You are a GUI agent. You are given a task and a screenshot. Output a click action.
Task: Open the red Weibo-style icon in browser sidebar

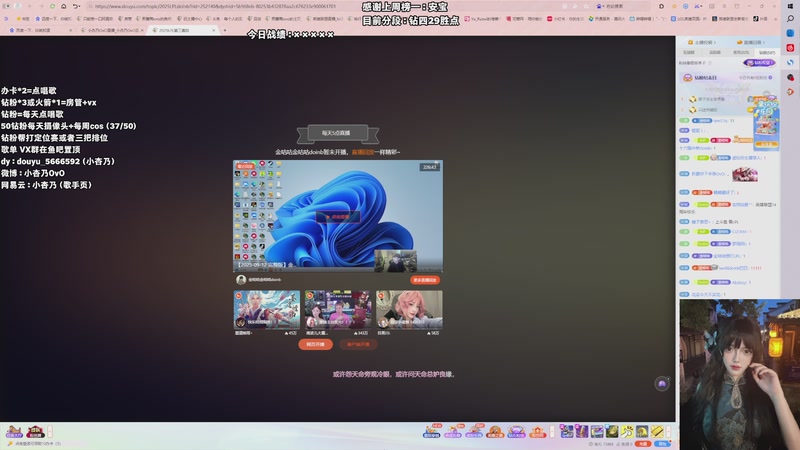click(790, 47)
